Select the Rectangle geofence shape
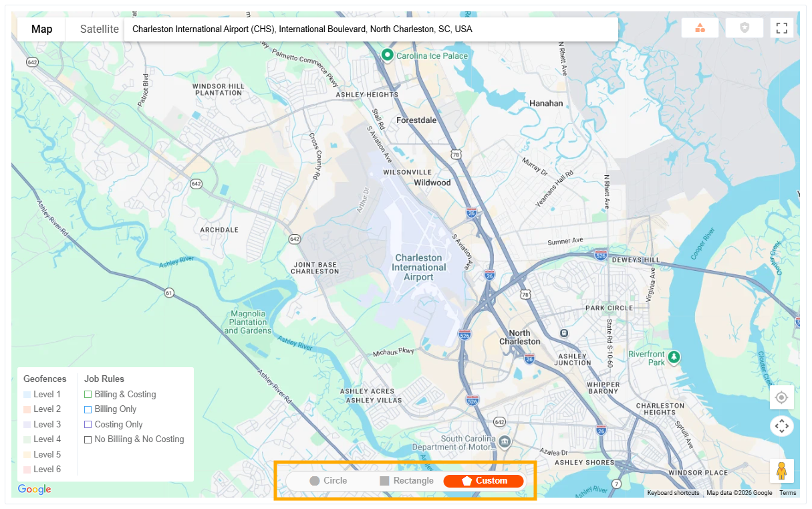Viewport: 812px width, 509px height. click(406, 481)
